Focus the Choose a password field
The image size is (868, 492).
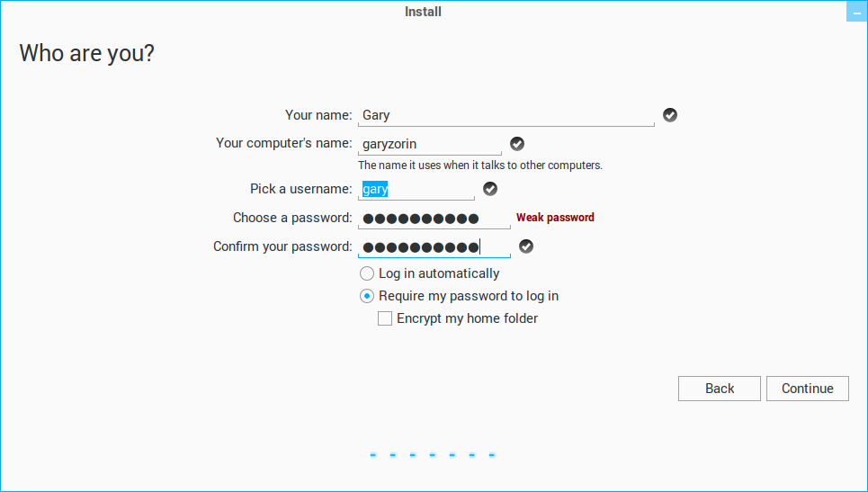coord(434,219)
